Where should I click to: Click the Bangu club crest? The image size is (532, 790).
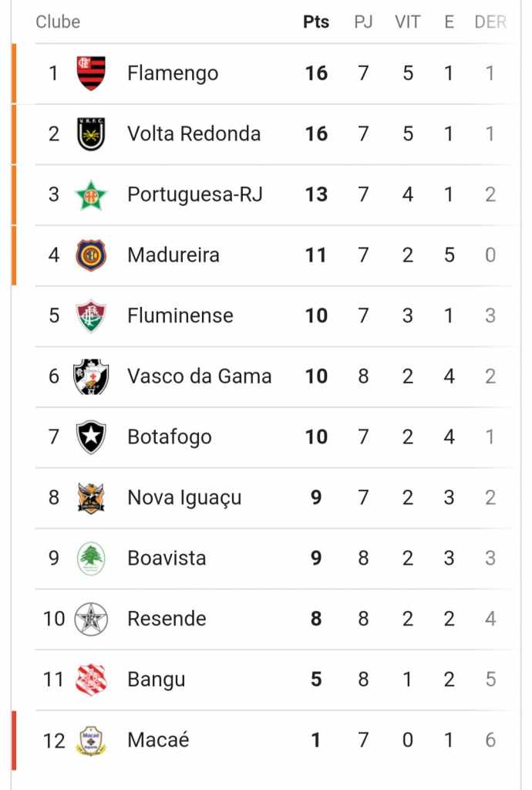point(91,680)
